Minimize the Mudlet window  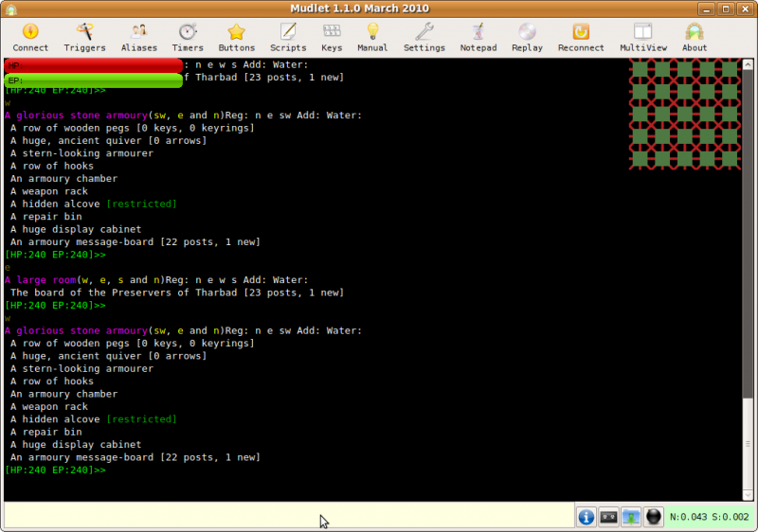point(706,9)
